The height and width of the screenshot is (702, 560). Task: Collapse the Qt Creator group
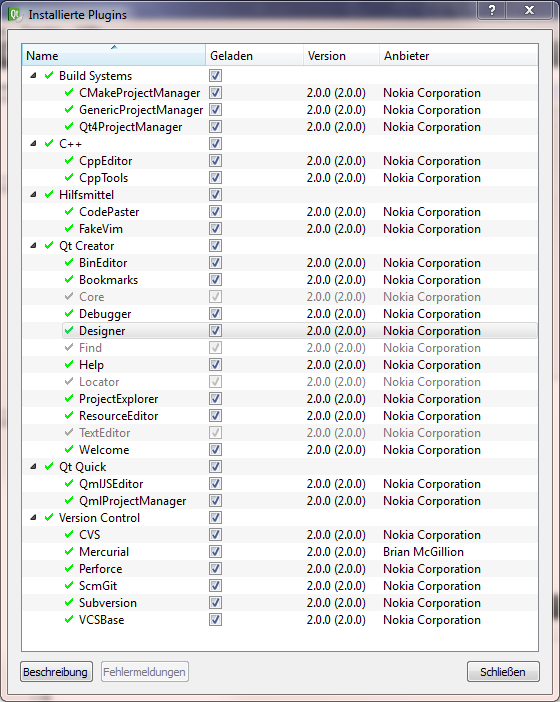[33, 246]
